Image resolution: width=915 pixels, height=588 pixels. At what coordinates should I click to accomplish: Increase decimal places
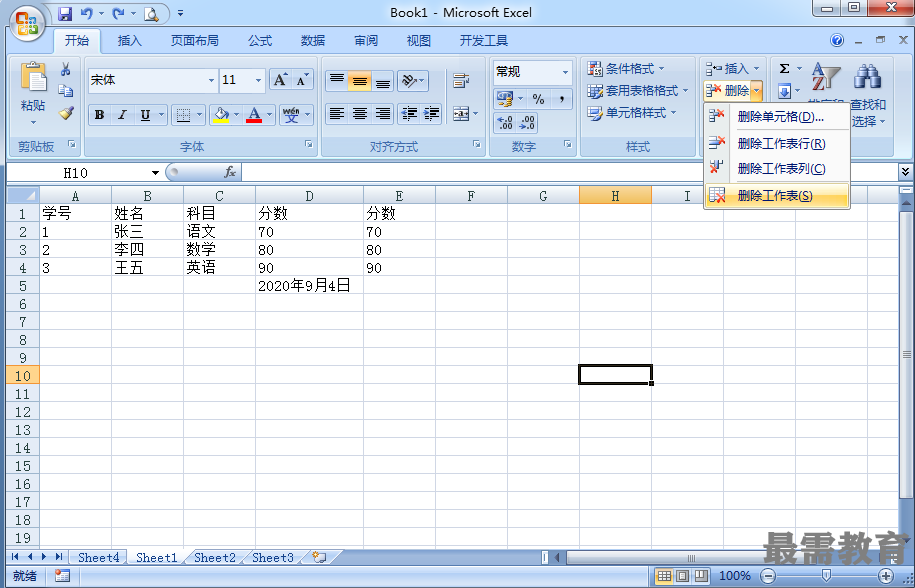pos(505,122)
